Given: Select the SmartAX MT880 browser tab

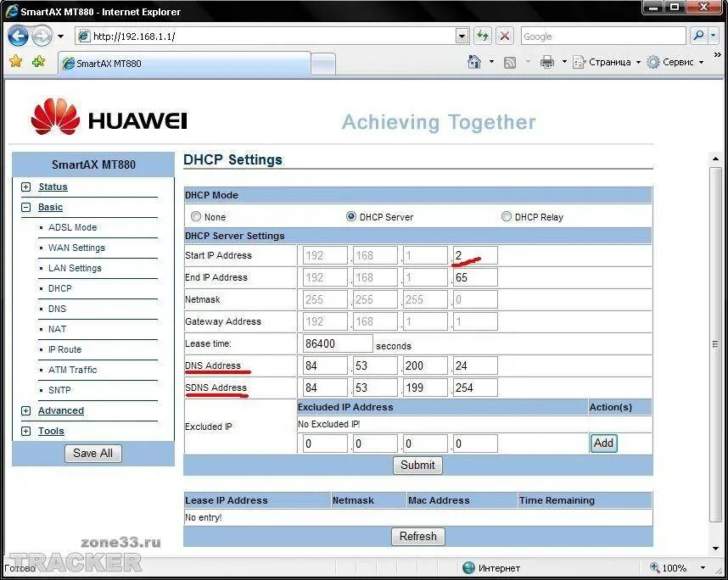Looking at the screenshot, I should click(184, 64).
